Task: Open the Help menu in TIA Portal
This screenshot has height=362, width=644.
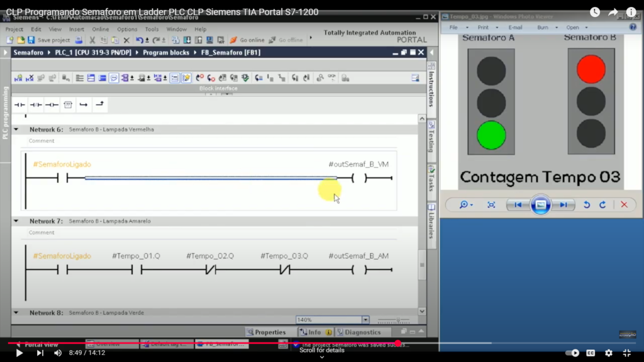Action: 201,29
